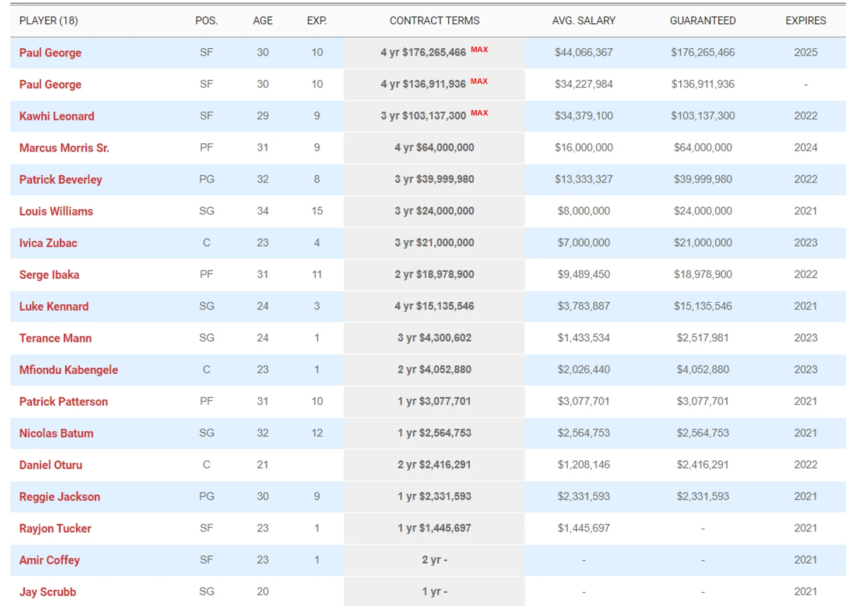Click MAX tag in Kawhi Leonard row
This screenshot has width=851, height=616.
pos(479,113)
